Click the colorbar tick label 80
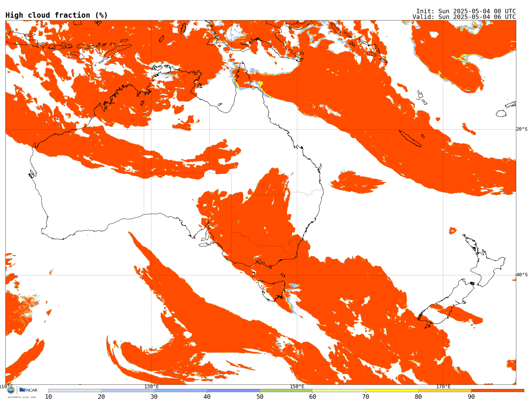This screenshot has width=532, height=400. click(x=418, y=397)
